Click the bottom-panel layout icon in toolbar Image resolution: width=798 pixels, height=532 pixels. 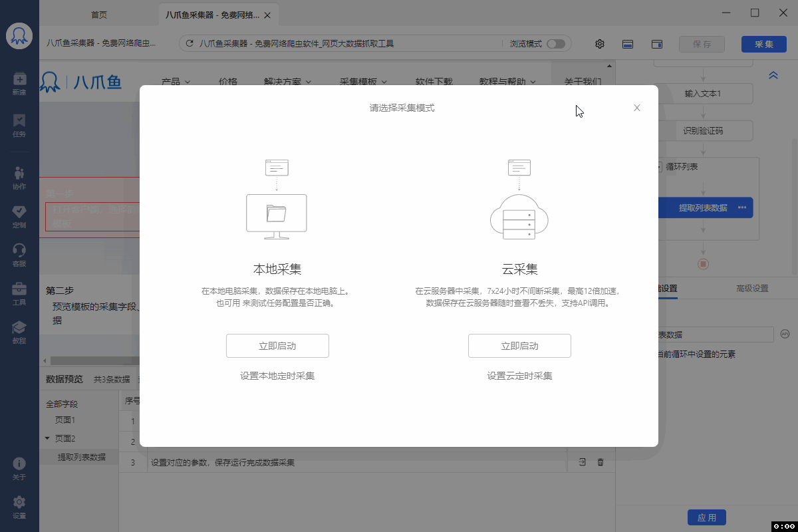pos(627,44)
